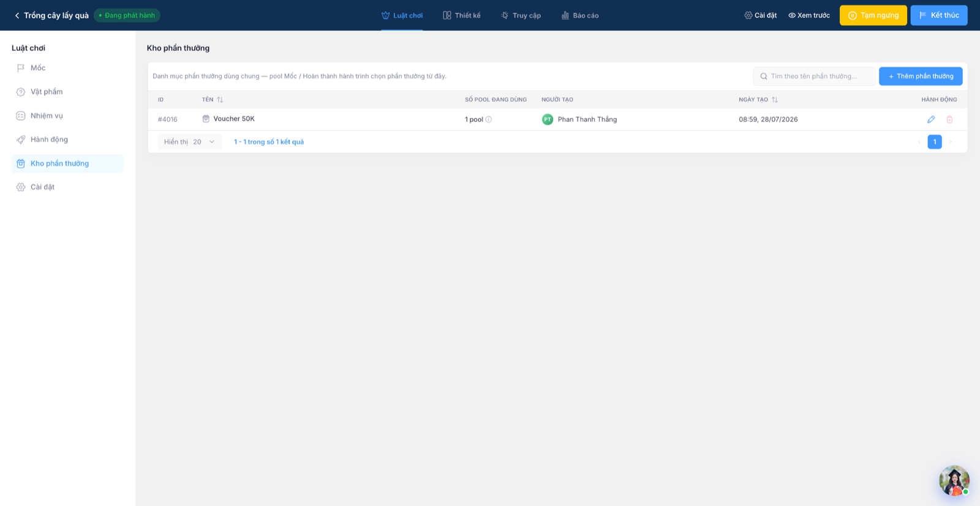Open Cài đặt in the top bar
Screen dimensions: 980x506
pos(761,15)
